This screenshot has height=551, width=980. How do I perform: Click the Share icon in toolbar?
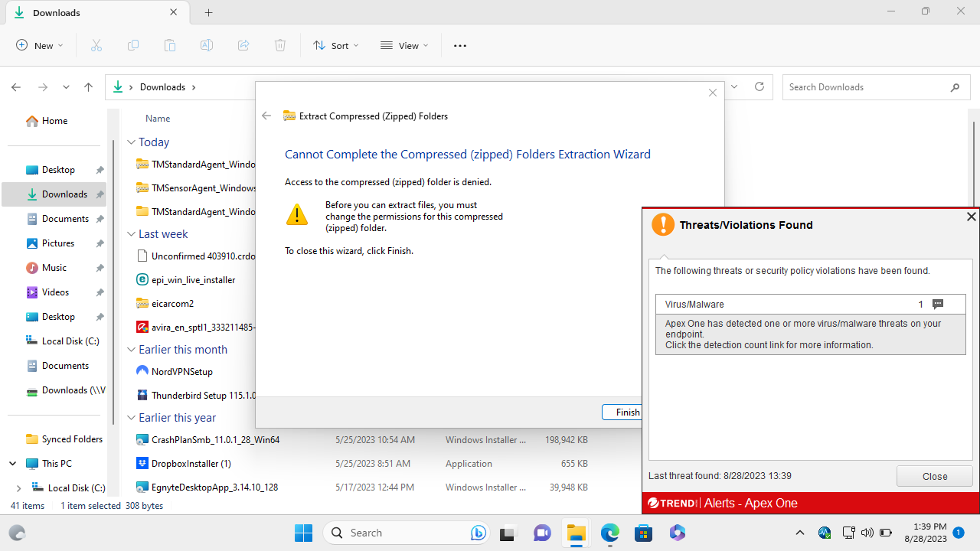tap(243, 46)
